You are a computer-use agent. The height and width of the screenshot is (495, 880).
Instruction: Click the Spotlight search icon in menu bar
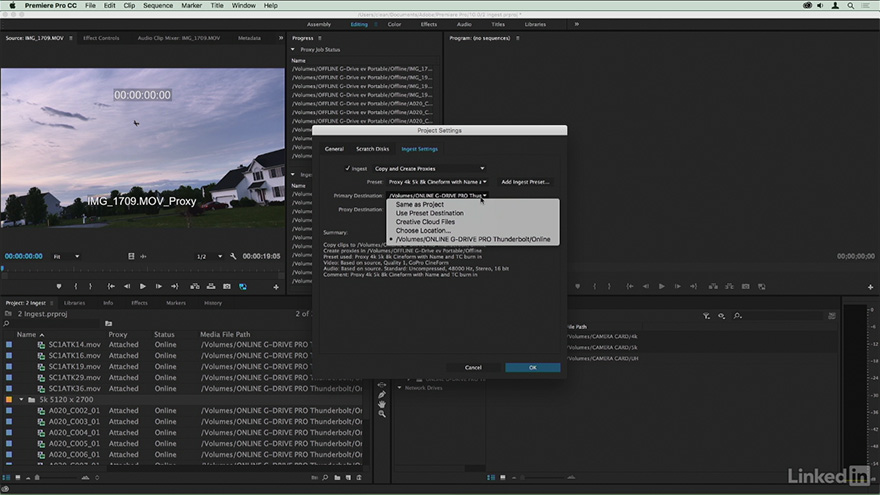[851, 6]
